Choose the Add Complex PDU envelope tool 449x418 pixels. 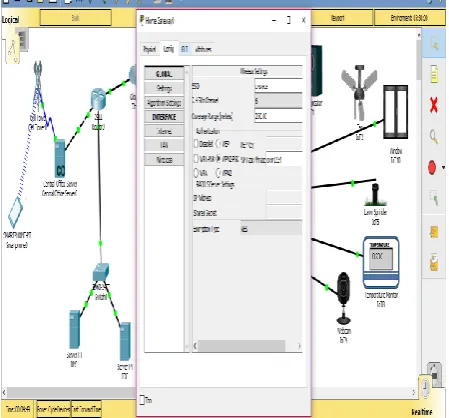pyautogui.click(x=434, y=262)
